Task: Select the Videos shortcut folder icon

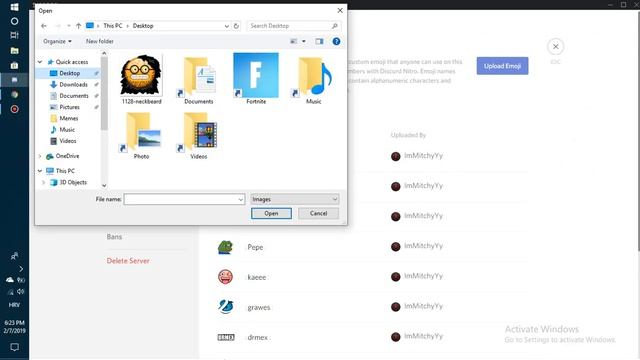Action: pos(199,135)
